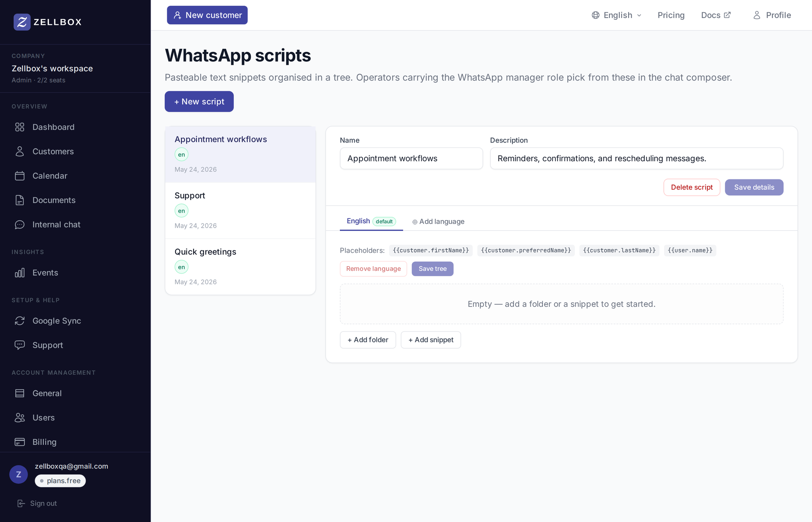Open Events via bar chart icon
The image size is (812, 522).
pos(19,273)
